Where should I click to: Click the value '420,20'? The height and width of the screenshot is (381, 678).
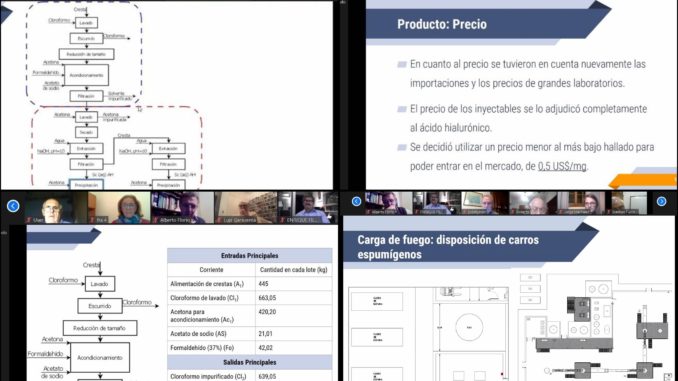point(267,311)
